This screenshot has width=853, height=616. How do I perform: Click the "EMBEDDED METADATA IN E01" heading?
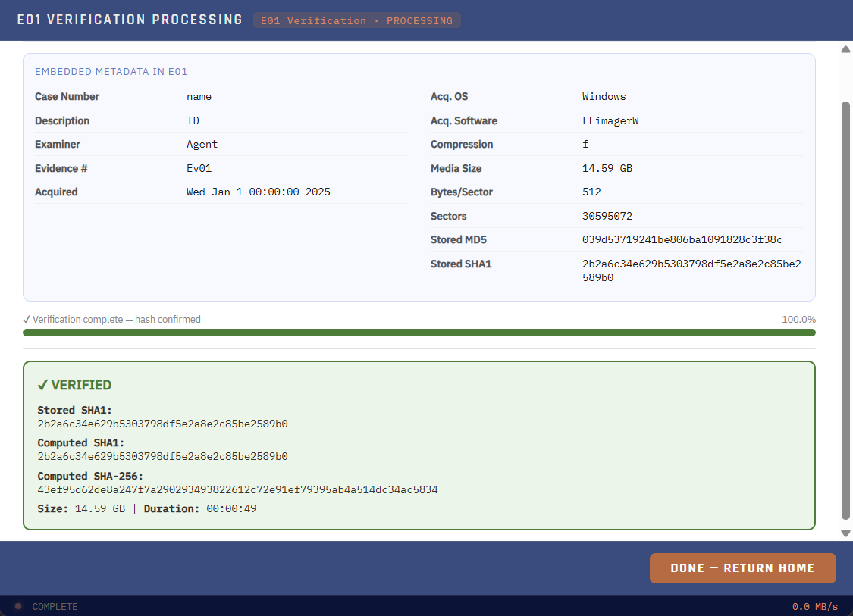(111, 72)
